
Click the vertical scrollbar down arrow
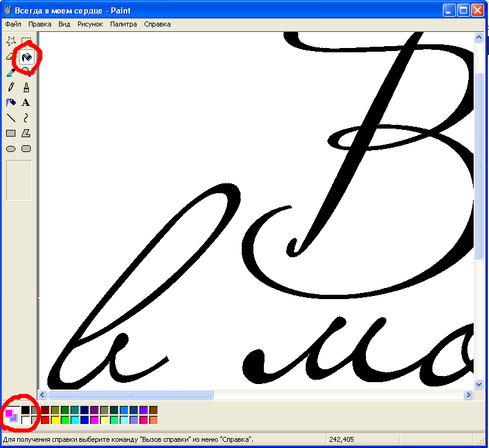click(479, 385)
